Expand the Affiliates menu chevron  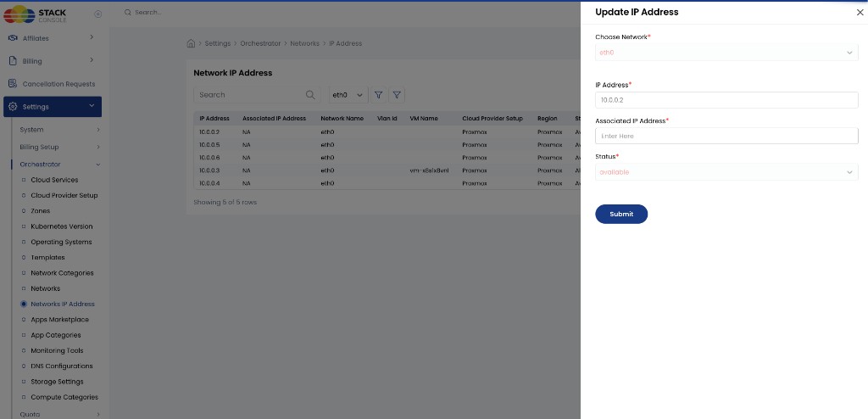(92, 37)
